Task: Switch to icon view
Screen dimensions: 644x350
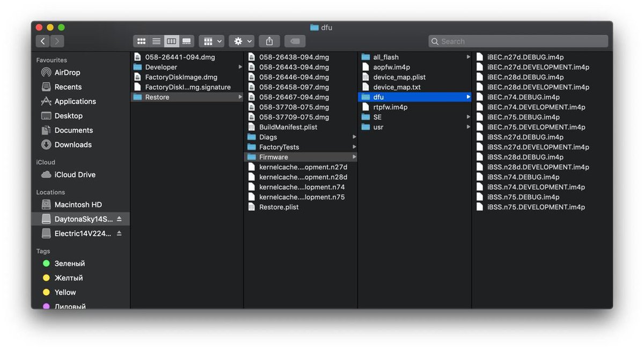Action: coord(141,41)
